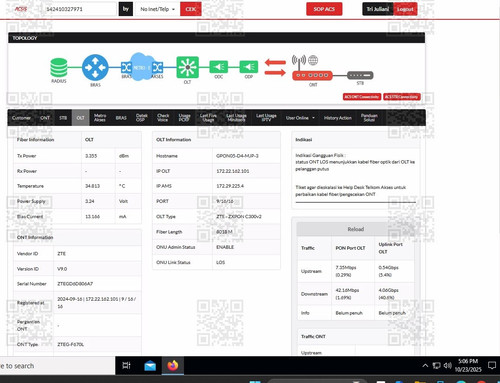The image size is (500, 383).
Task: Show hidden system tray icons
Action: [425, 366]
